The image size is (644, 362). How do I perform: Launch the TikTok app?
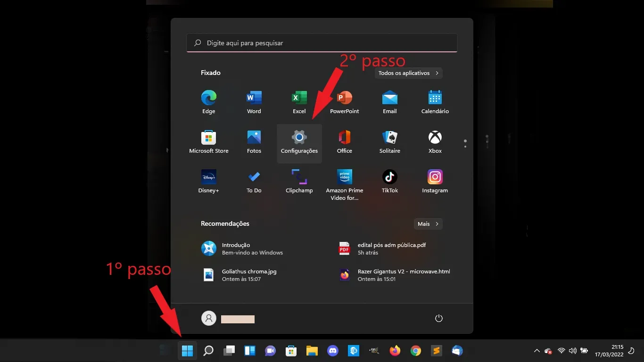pyautogui.click(x=390, y=181)
